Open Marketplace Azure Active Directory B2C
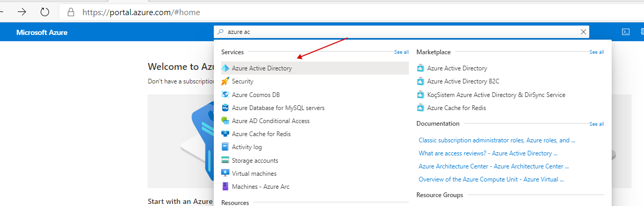644x206 pixels. (x=463, y=81)
